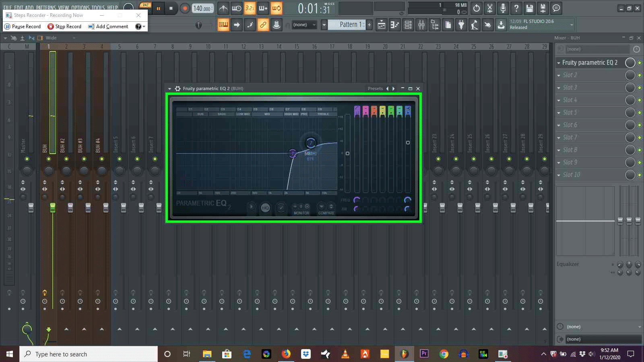This screenshot has height=362, width=644.
Task: Expand the Fruity parametric EQ 2 slot menu
Action: 559,63
